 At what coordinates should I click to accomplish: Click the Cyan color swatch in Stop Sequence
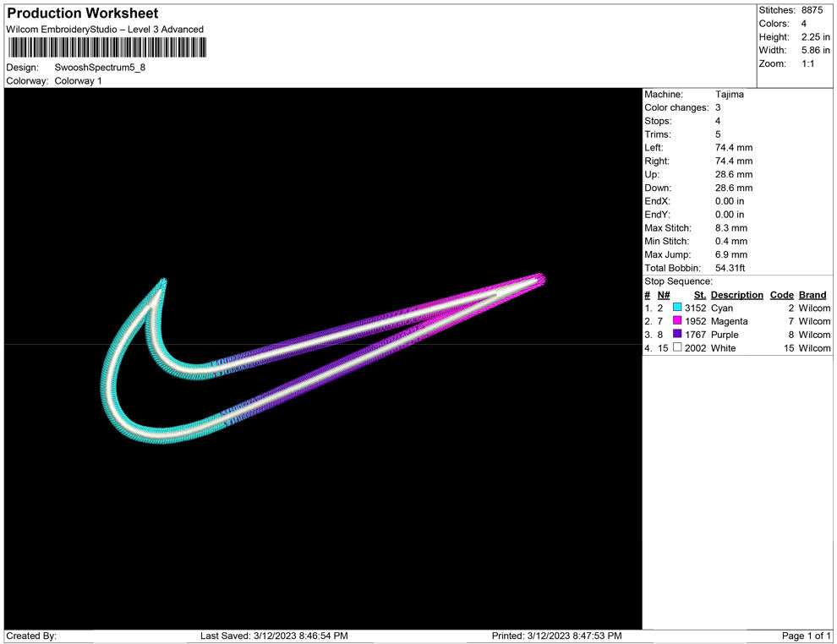click(x=677, y=308)
